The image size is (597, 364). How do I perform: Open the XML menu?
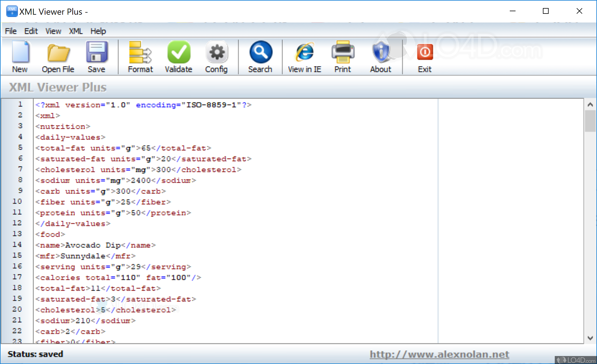point(76,31)
